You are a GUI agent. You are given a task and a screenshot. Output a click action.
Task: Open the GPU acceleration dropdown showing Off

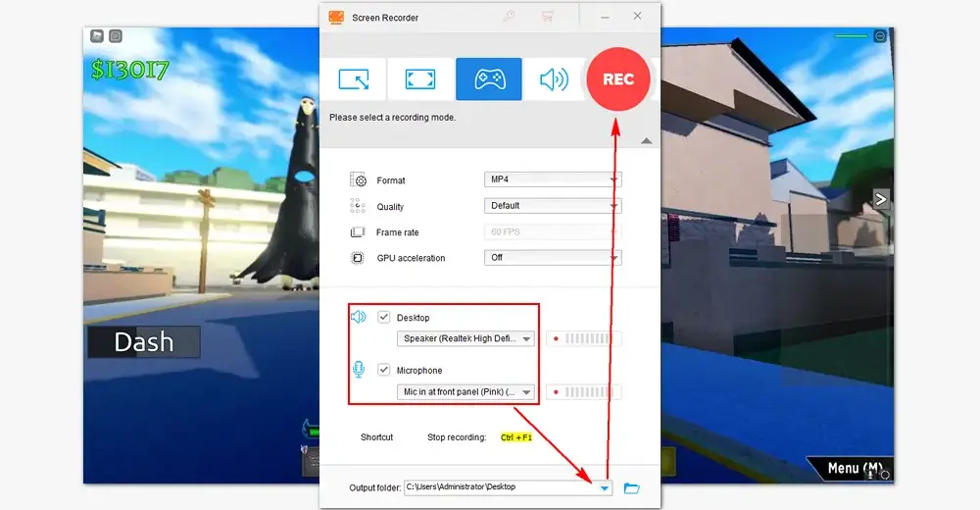(x=553, y=258)
